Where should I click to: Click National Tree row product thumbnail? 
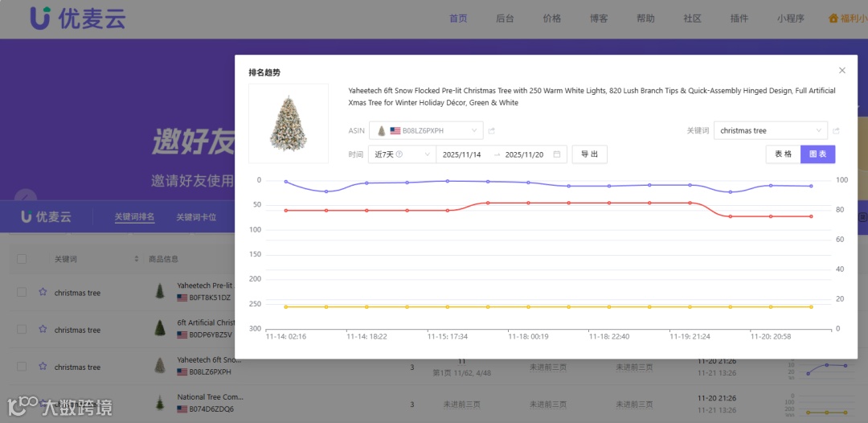click(160, 403)
